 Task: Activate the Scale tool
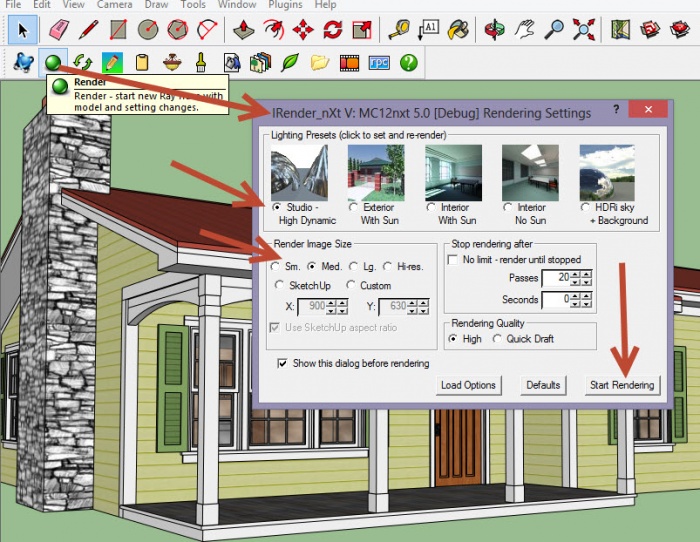[x=362, y=30]
